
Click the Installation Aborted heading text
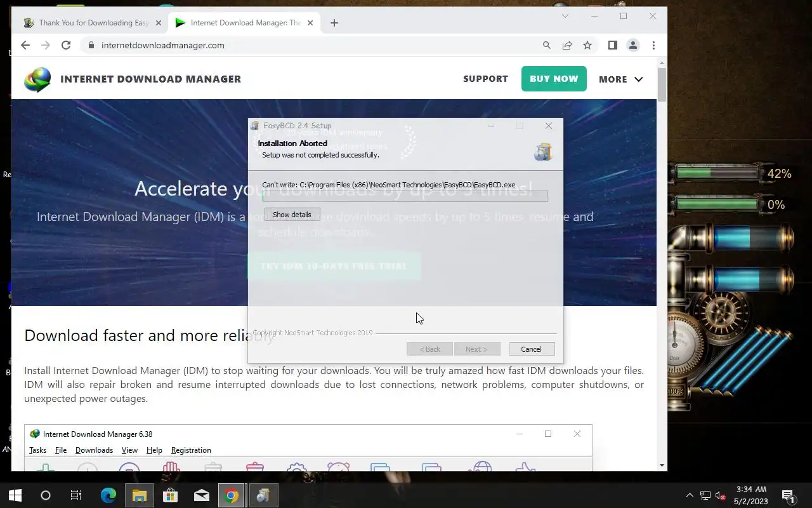click(292, 144)
